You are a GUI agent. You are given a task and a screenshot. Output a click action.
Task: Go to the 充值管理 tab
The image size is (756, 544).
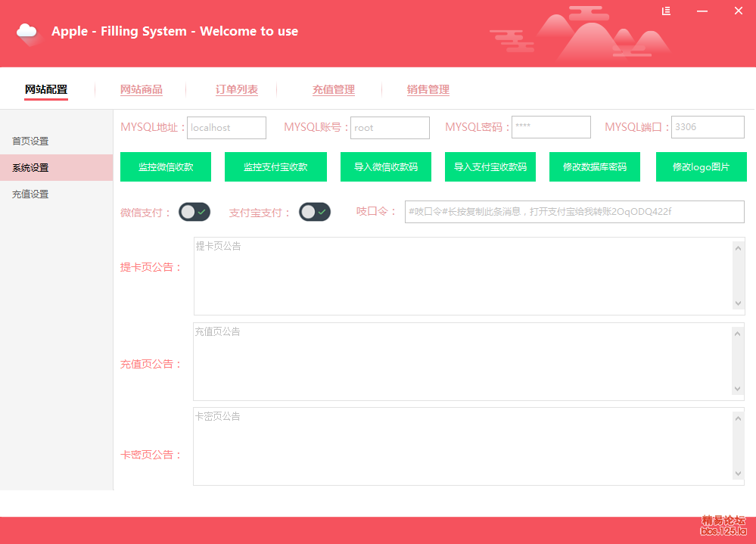point(334,89)
